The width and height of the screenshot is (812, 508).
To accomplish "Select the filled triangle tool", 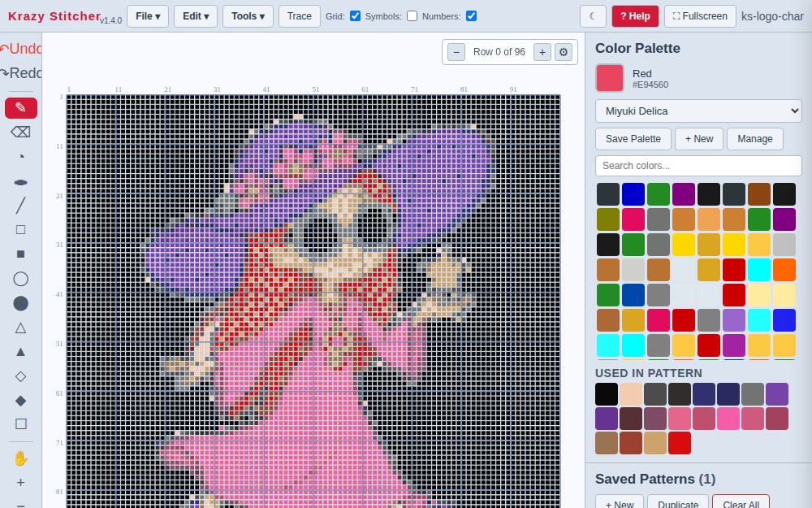I will [x=21, y=352].
